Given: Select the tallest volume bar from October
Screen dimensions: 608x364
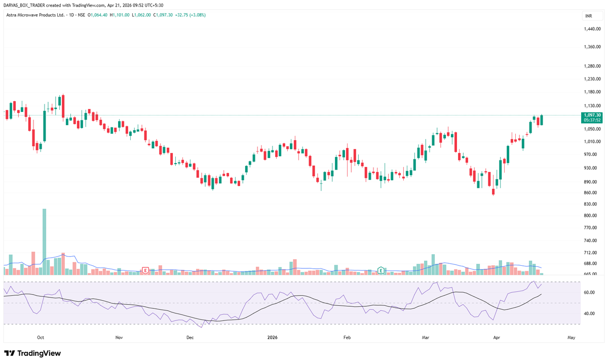Looking at the screenshot, I should pos(45,238).
